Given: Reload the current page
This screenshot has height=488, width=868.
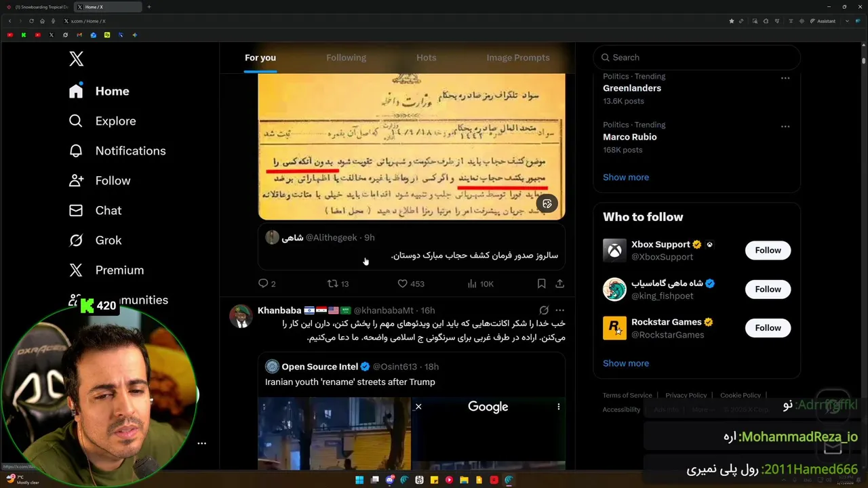Looking at the screenshot, I should pyautogui.click(x=31, y=21).
